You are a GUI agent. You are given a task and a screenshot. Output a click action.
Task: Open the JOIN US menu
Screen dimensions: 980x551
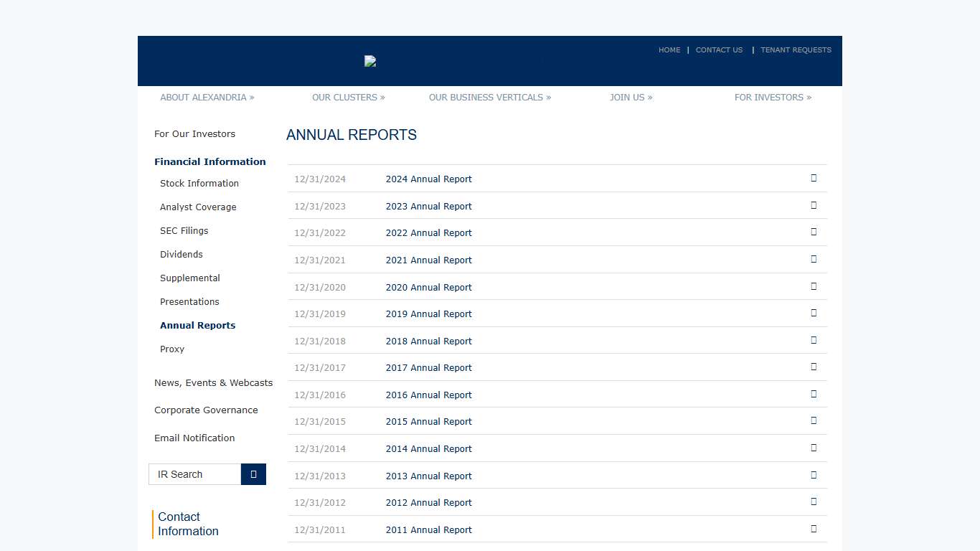[x=631, y=97]
